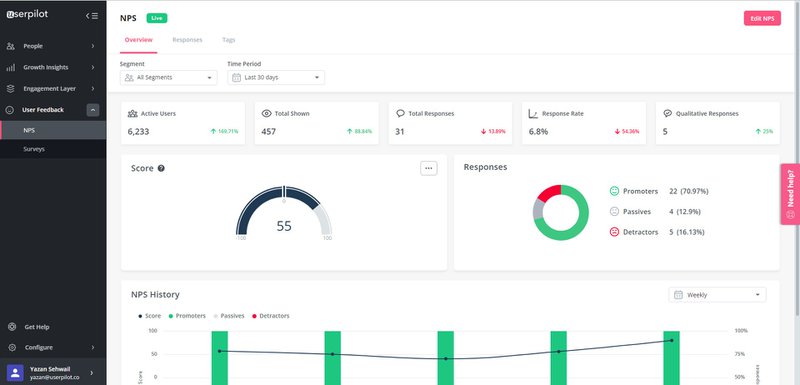
Task: Click the Response Rate chart icon
Action: point(533,114)
